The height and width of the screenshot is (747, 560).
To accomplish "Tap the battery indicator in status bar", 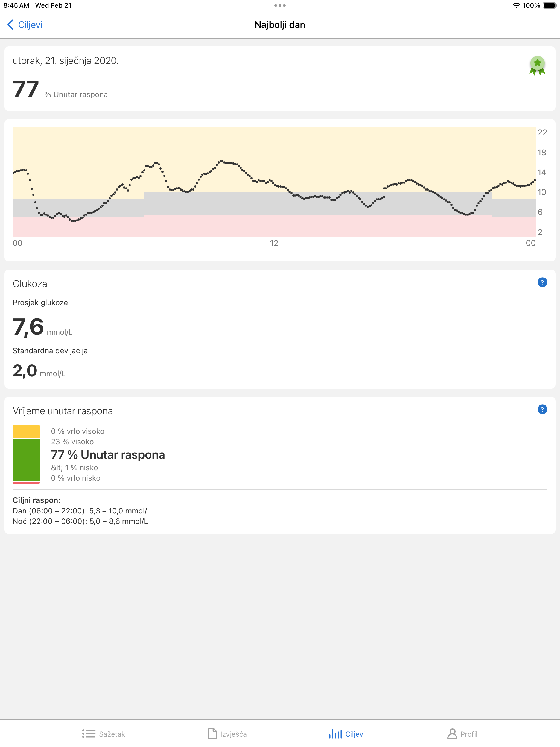I will coord(549,5).
